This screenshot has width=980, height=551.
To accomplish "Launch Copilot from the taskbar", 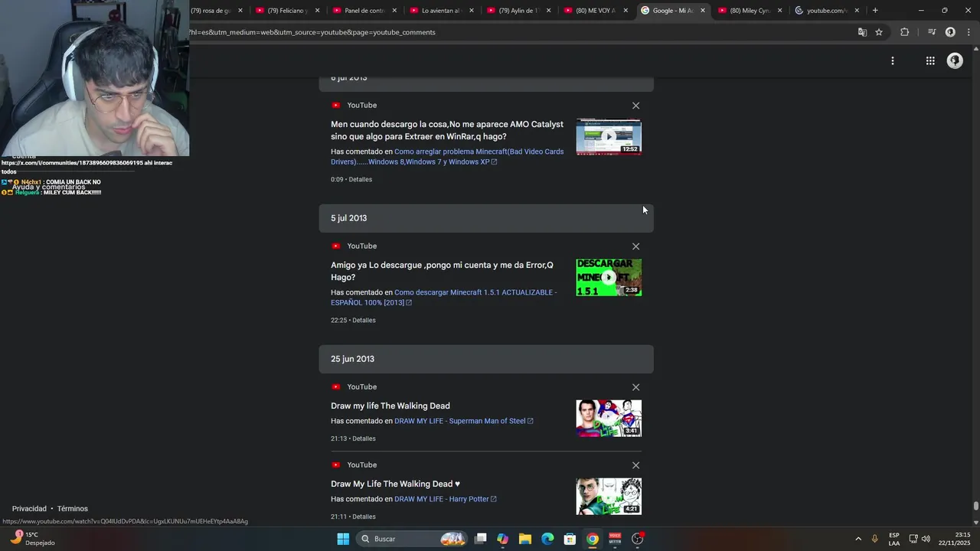I will 503,539.
